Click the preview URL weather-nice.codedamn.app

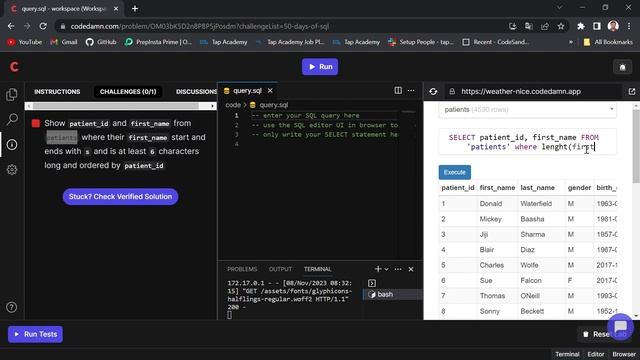point(521,91)
